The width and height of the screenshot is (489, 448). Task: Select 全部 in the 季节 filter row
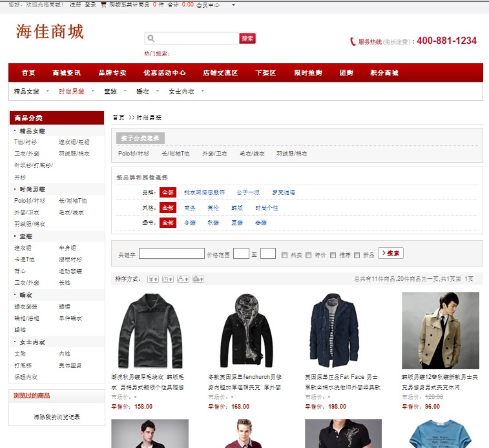(168, 223)
